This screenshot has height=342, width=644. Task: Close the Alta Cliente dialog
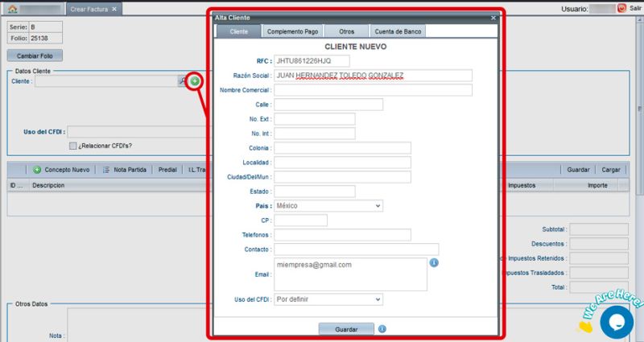pyautogui.click(x=493, y=17)
